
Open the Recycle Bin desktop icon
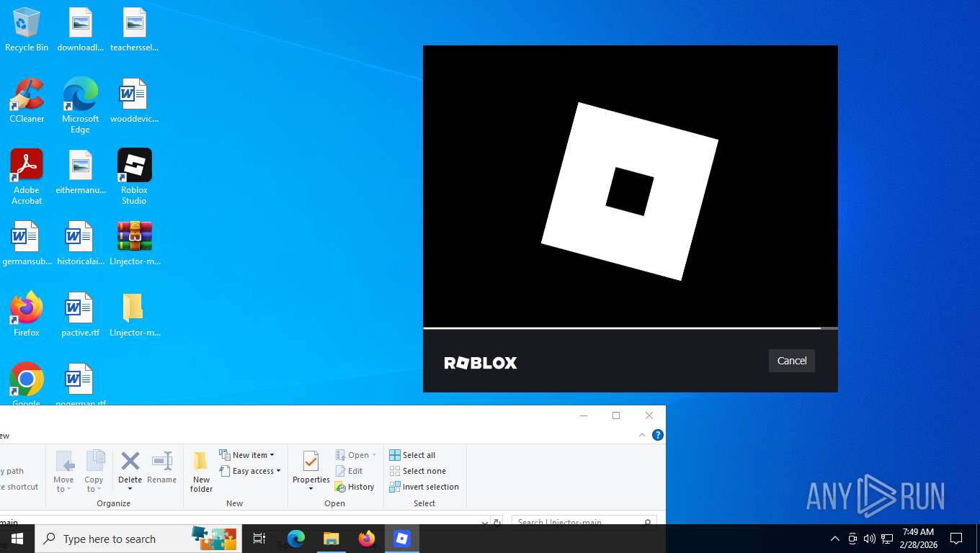(x=27, y=30)
